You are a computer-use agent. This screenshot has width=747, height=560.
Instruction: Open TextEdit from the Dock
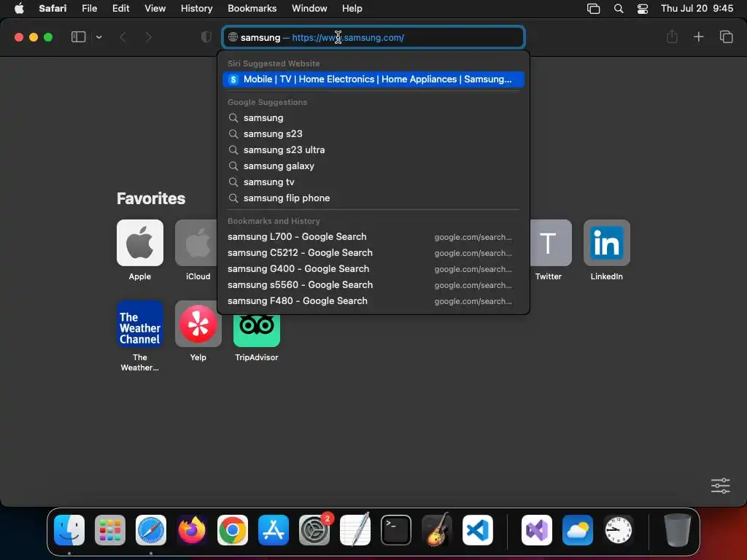click(x=355, y=530)
